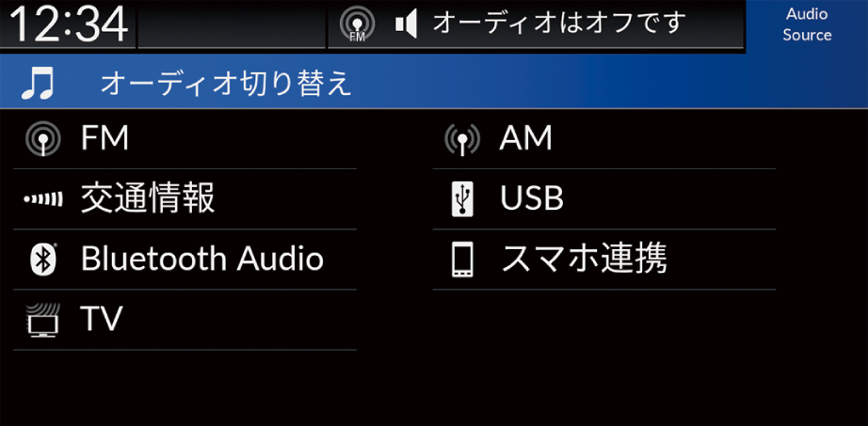Tap the USB drive icon
Screen dimensions: 868x426
pos(462,198)
